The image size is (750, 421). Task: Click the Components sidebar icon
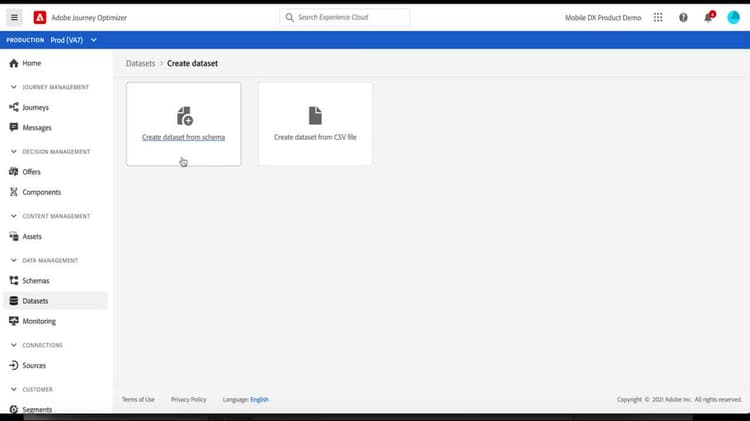13,192
